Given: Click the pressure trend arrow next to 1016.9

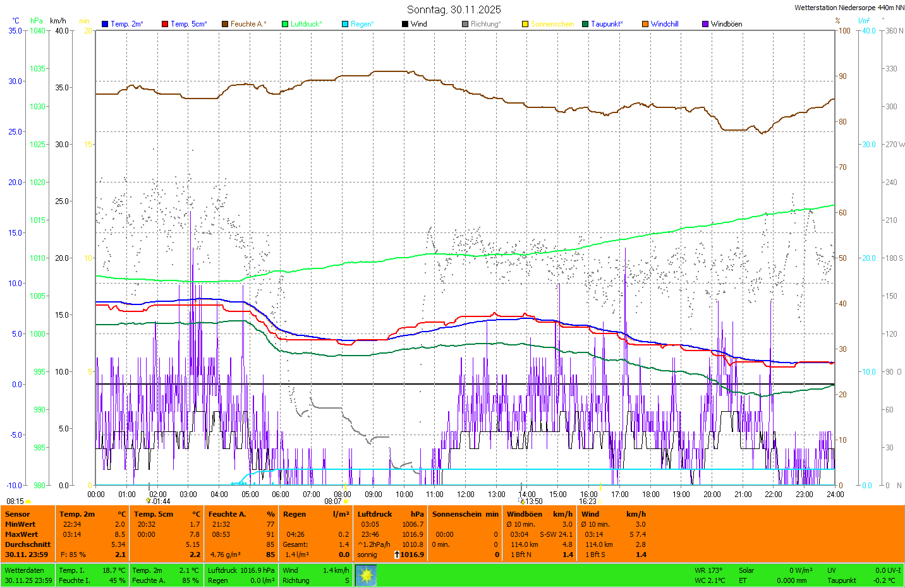Looking at the screenshot, I should 397,555.
